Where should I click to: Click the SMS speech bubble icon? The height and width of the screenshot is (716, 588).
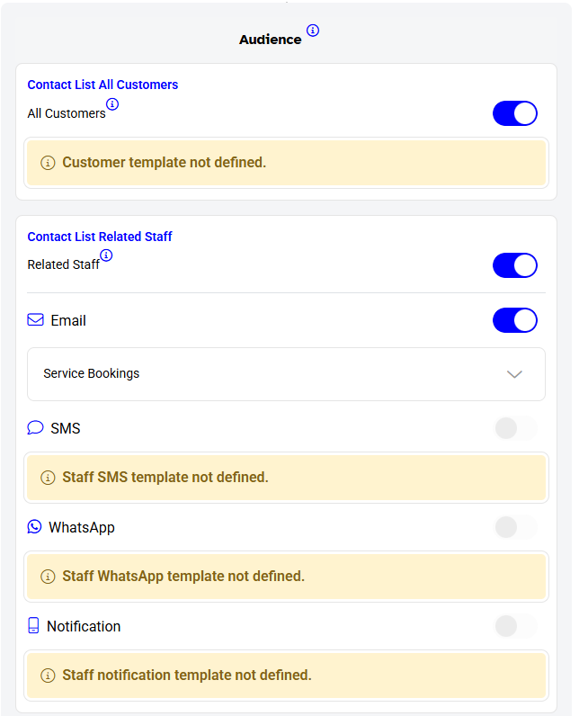pos(35,428)
